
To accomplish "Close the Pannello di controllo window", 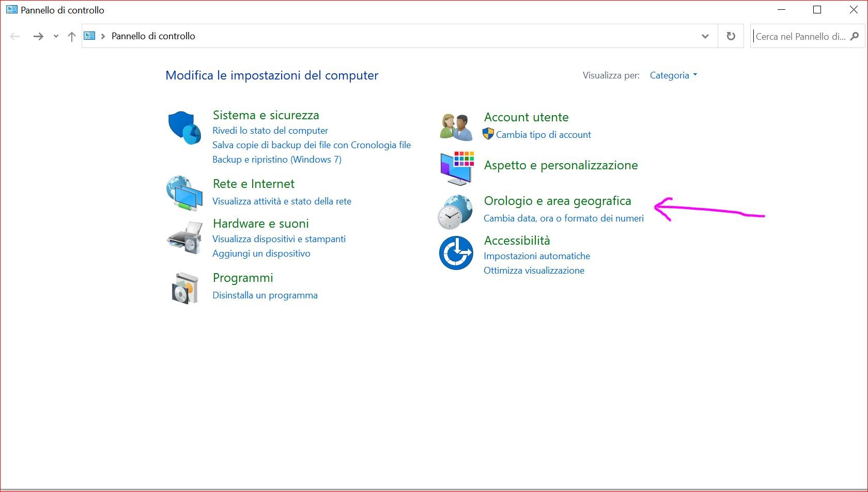I will click(x=854, y=10).
